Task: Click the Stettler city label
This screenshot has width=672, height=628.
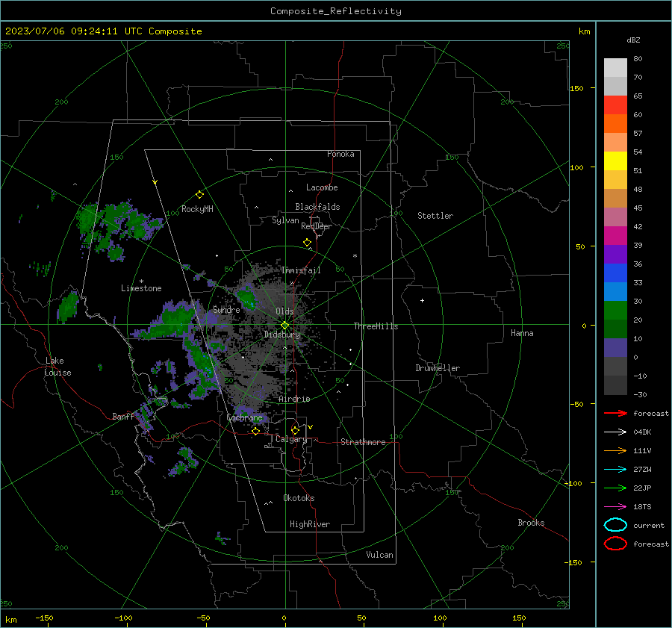Action: click(435, 216)
